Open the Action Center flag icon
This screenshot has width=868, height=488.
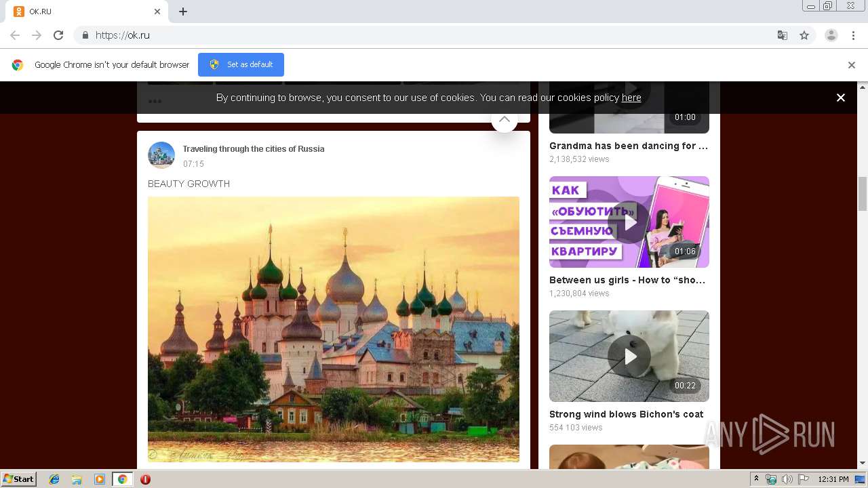click(x=804, y=479)
